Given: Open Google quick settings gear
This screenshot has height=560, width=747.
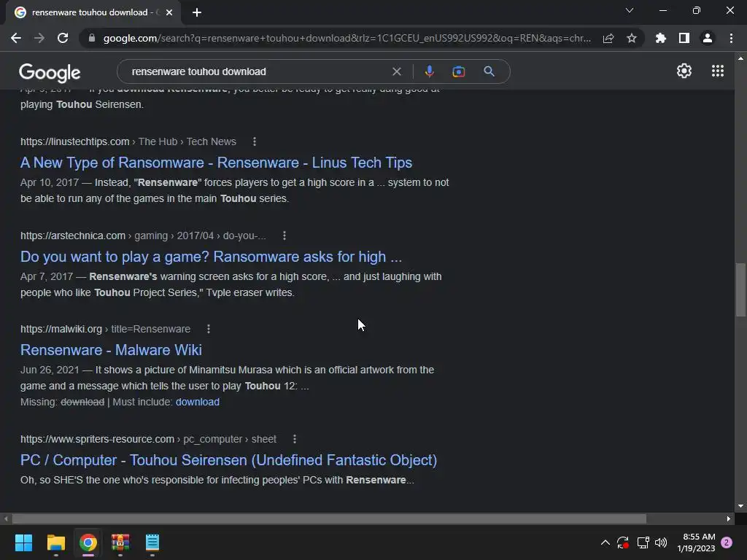Looking at the screenshot, I should click(684, 71).
